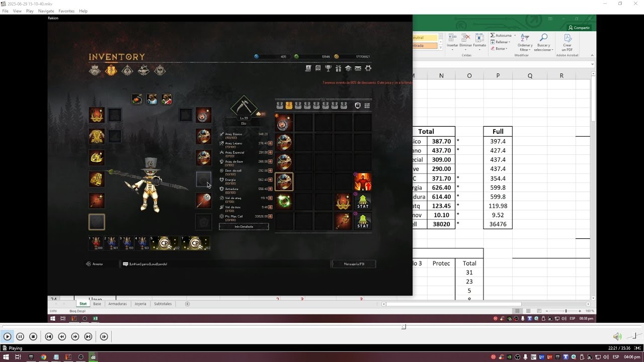Select the highlighted gold inventory bag tab
644x362 pixels.
pos(289,106)
